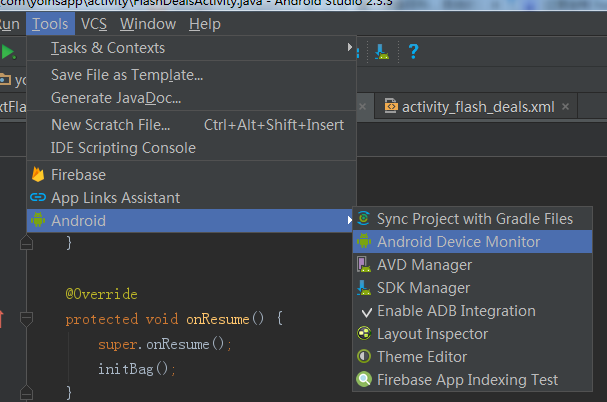Viewport: 607px width, 402px height.
Task: Expand Android submenu arrow
Action: [350, 220]
